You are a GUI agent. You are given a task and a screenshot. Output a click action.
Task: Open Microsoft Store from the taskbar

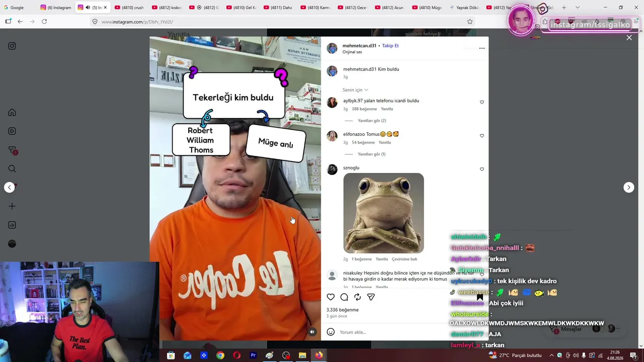pyautogui.click(x=171, y=355)
